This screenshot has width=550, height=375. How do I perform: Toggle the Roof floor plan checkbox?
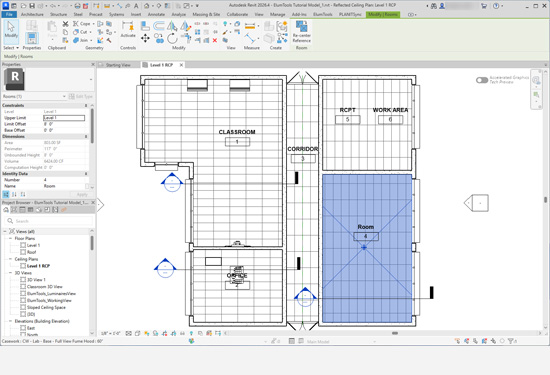tap(23, 252)
